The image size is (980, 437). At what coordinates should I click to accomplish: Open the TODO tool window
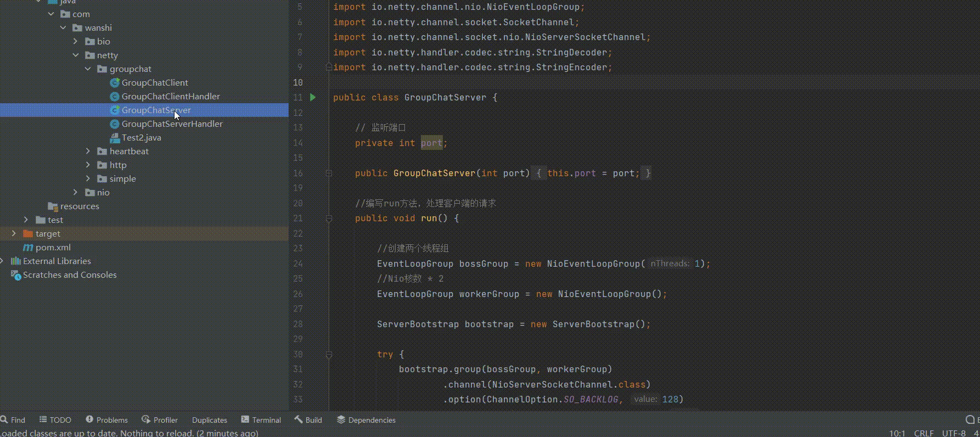click(55, 420)
